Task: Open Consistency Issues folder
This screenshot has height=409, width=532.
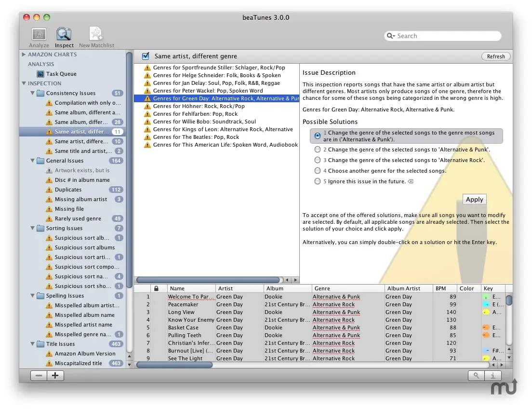Action: click(70, 93)
